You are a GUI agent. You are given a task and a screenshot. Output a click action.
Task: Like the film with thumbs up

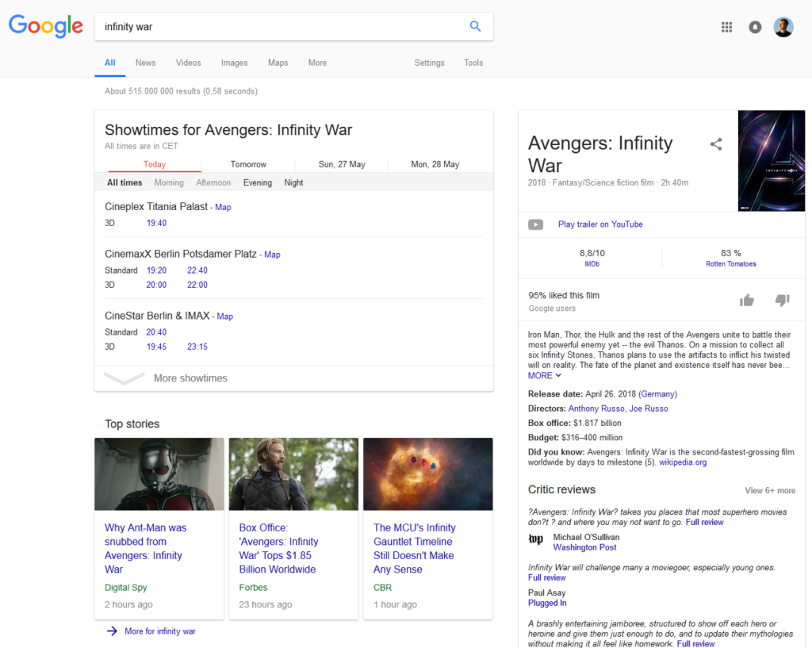(746, 301)
